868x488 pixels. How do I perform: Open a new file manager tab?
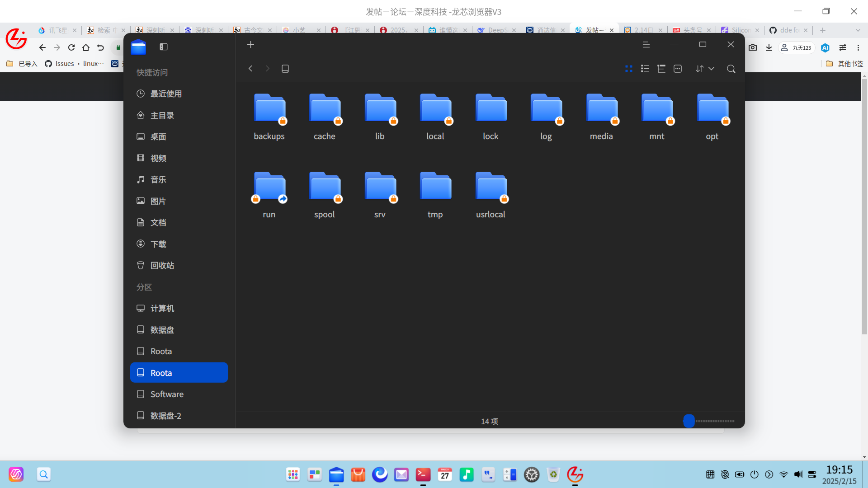tap(251, 45)
